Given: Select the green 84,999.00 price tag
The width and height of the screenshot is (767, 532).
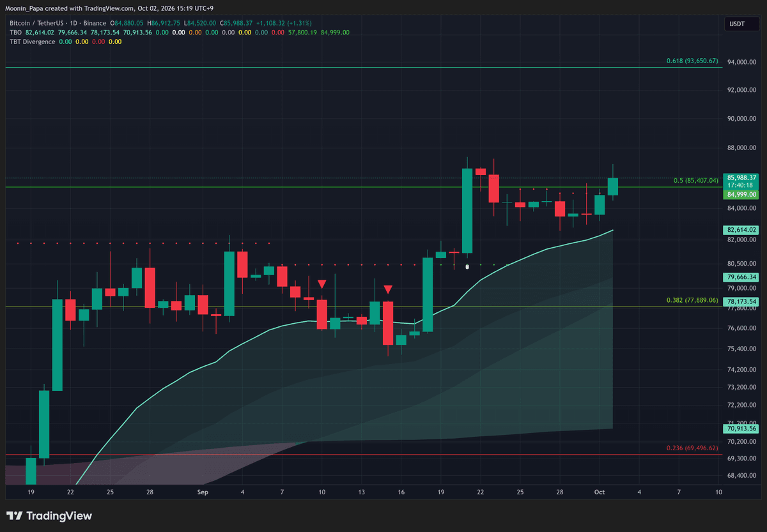Looking at the screenshot, I should 741,194.
